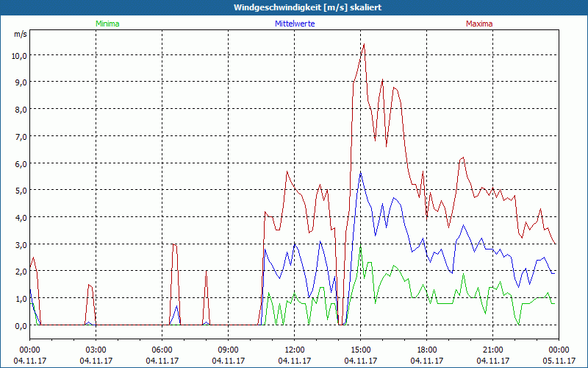
Task: Click the '06:00' time axis label
Action: [162, 350]
